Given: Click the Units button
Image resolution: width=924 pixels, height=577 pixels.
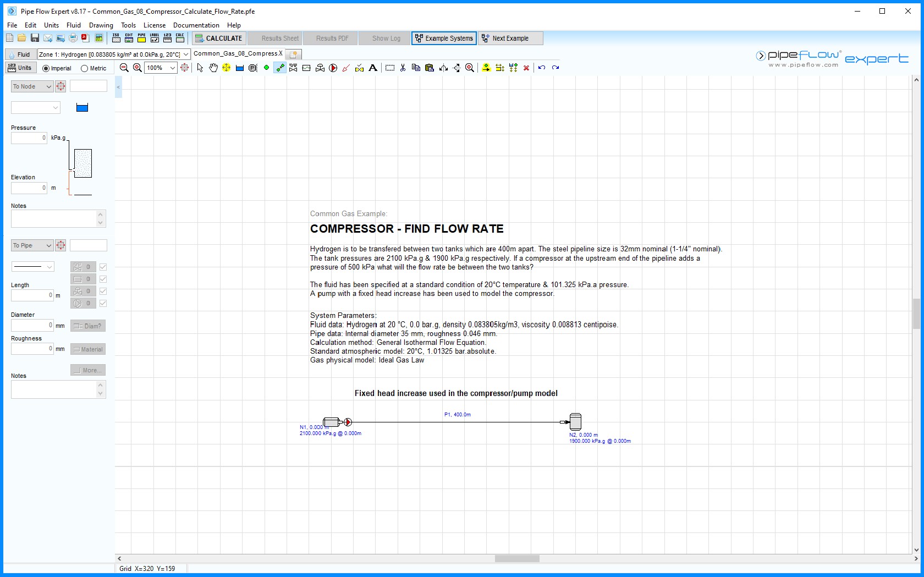Looking at the screenshot, I should coord(20,68).
